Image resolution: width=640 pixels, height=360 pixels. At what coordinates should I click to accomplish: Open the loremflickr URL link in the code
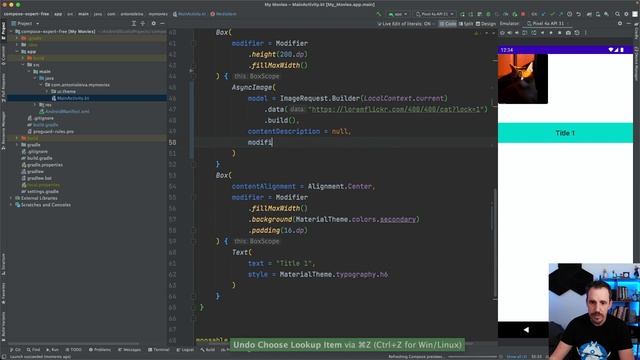pos(397,109)
